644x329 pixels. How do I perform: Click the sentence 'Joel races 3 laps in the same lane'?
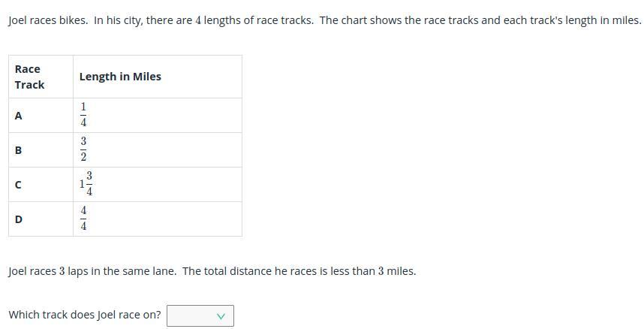point(92,271)
